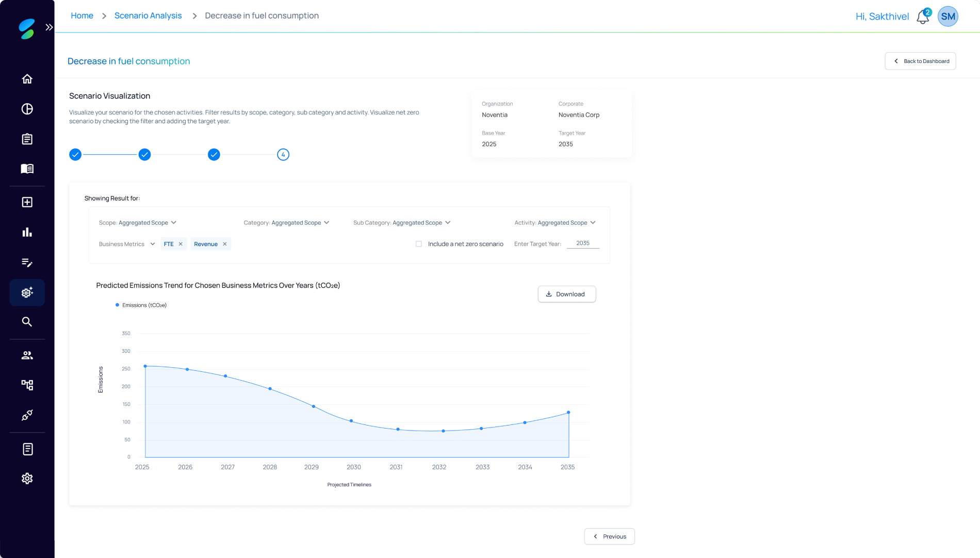Image resolution: width=980 pixels, height=558 pixels.
Task: Open the users group sidebar icon
Action: pos(27,355)
